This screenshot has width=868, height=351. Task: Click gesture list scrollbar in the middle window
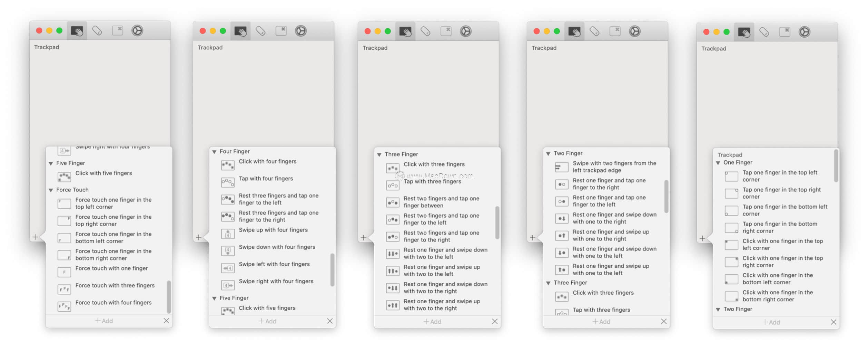tap(497, 223)
